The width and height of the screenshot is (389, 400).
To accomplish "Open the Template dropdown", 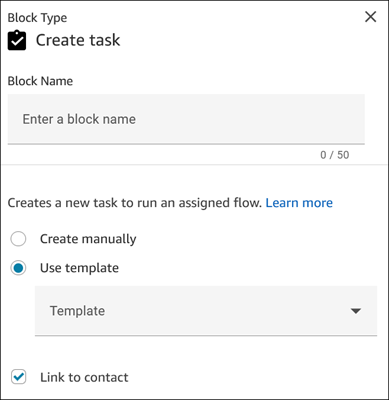I will (206, 311).
